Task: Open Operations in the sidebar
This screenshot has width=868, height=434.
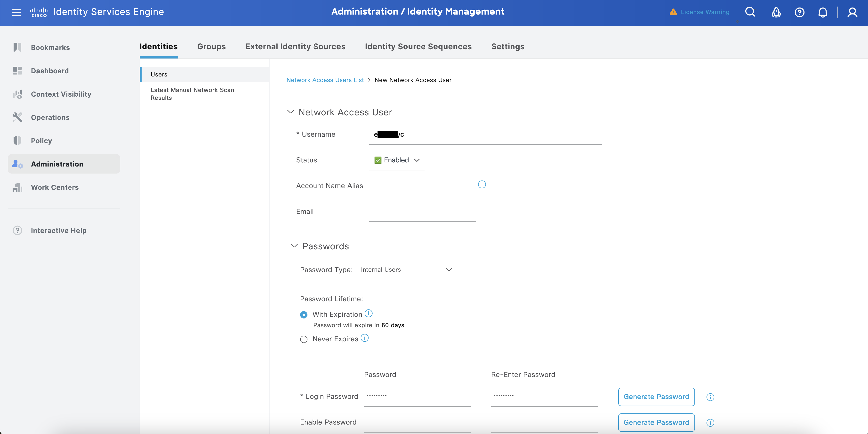Action: [50, 117]
